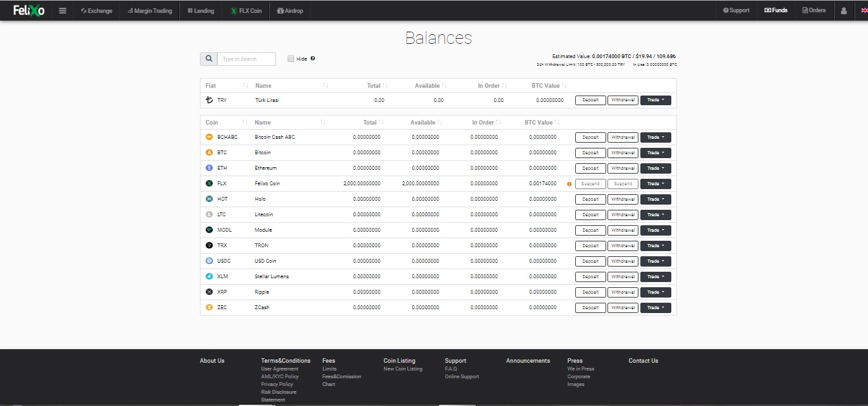Screen dimensions: 868x406
Task: Click the BCHABC coin icon
Action: tap(209, 137)
